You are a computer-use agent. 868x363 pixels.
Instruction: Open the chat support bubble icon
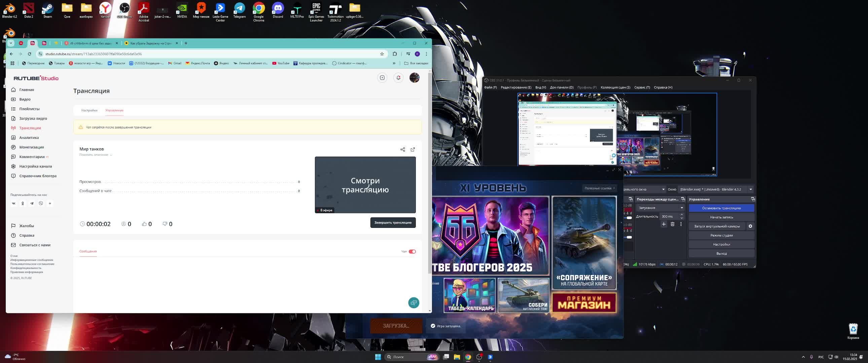pos(414,303)
